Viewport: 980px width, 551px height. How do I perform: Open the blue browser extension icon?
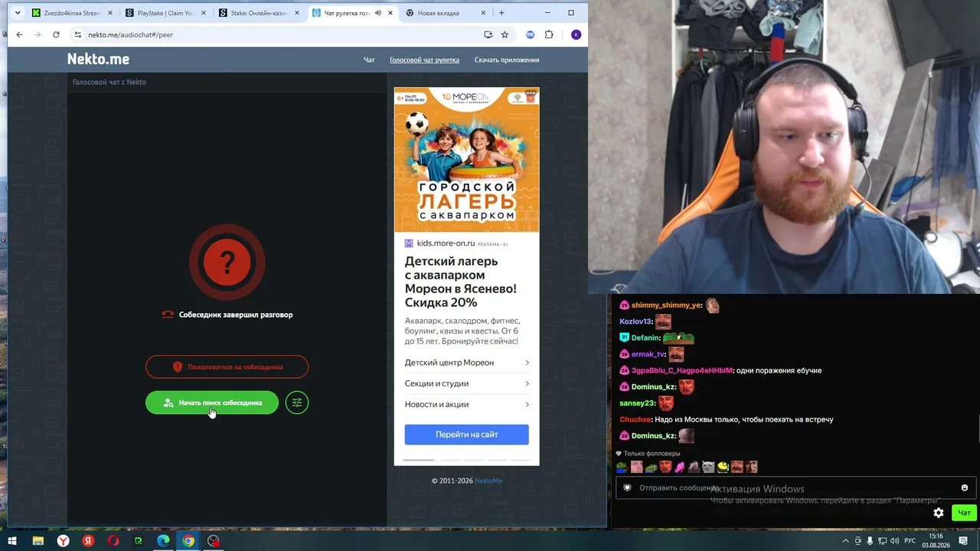pyautogui.click(x=531, y=34)
